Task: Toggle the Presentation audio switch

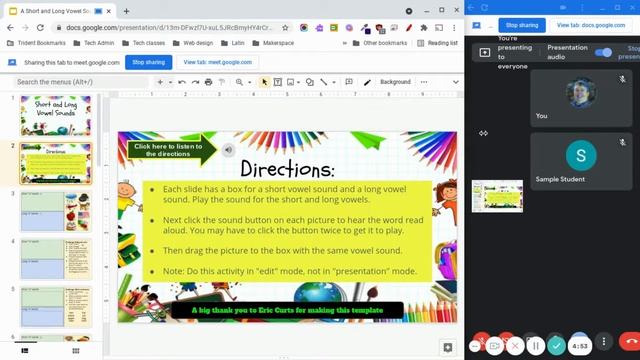Action: [603, 52]
